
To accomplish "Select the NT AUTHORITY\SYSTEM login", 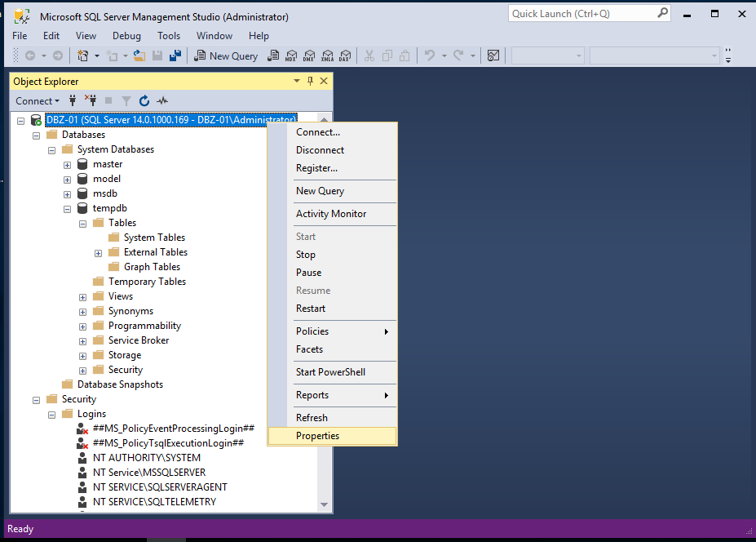I will [x=147, y=458].
